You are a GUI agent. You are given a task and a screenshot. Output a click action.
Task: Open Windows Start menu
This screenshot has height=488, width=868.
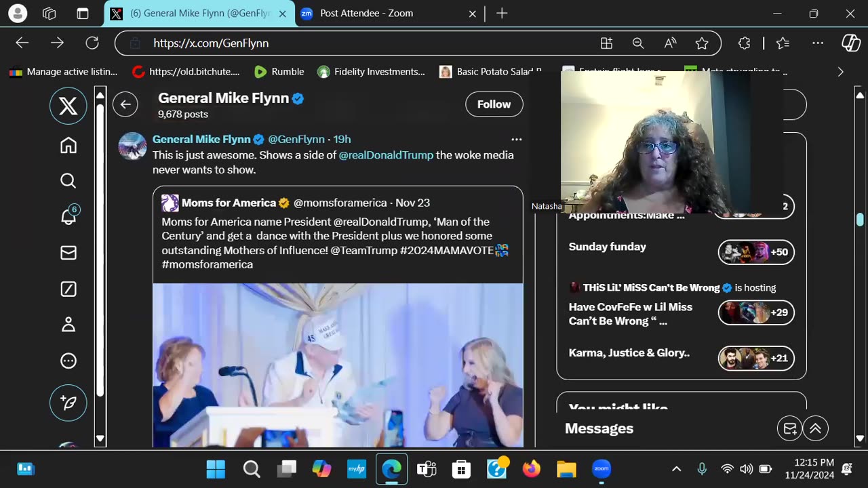[216, 469]
